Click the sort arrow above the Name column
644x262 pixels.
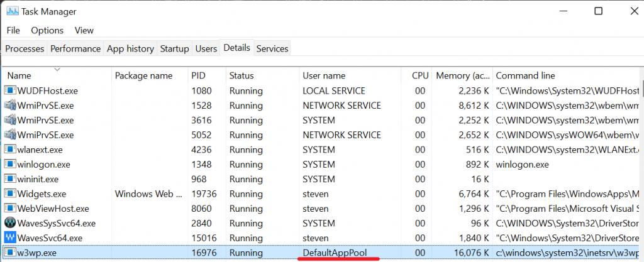click(x=57, y=69)
